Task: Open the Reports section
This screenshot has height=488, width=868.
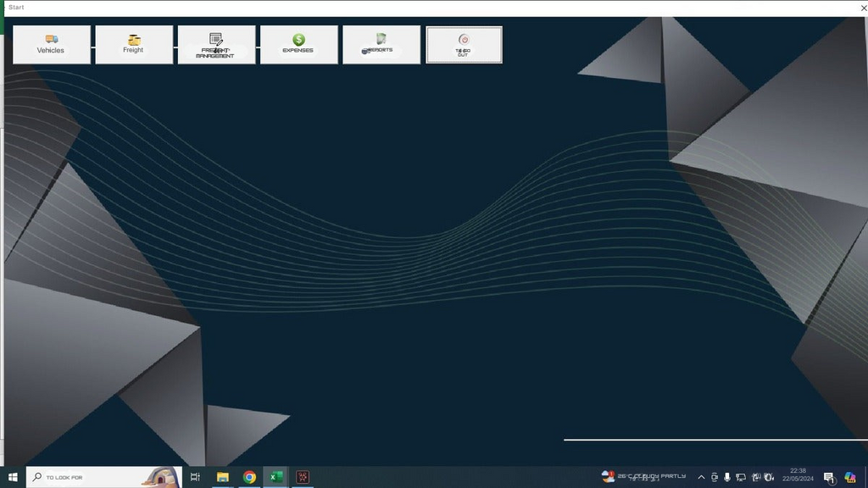Action: (x=381, y=45)
